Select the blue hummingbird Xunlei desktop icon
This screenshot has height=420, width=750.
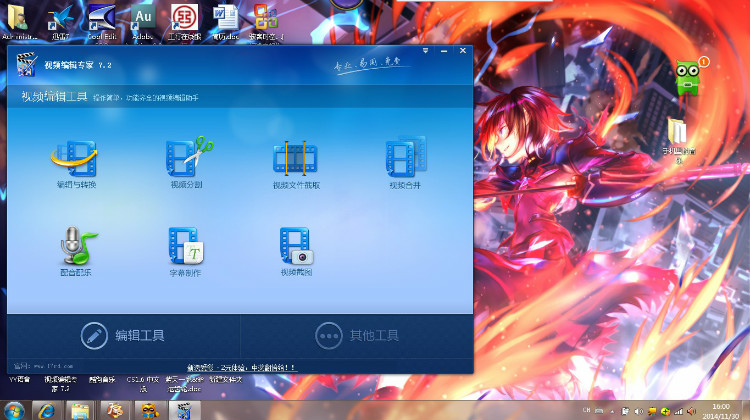click(60, 22)
